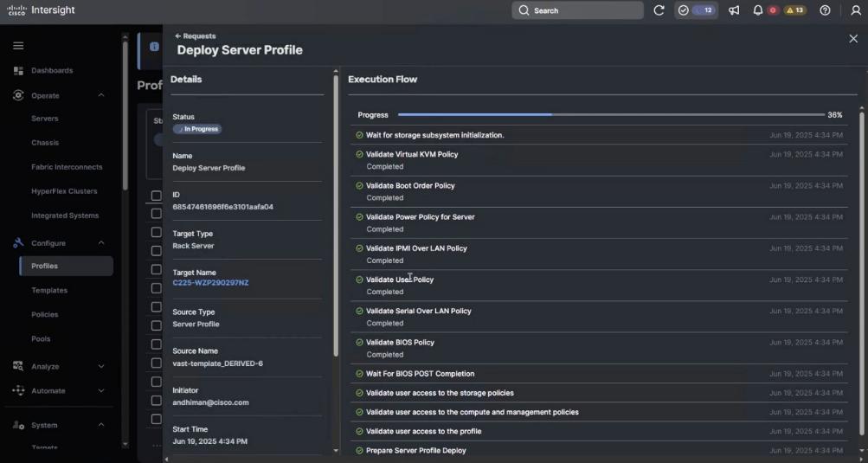Expand the Analyze section chevron
This screenshot has width=868, height=463.
101,366
